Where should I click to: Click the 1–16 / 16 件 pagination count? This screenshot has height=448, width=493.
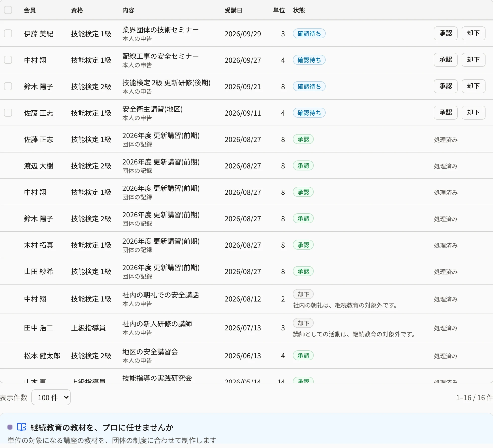click(x=474, y=397)
